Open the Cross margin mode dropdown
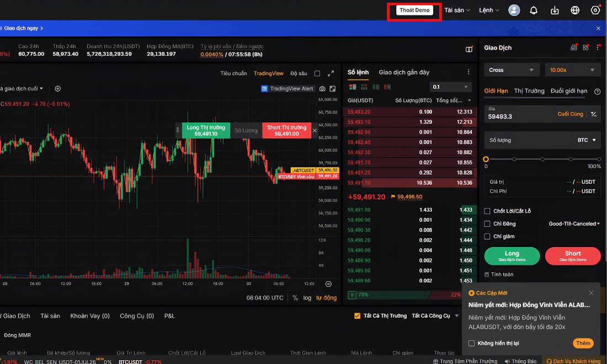 coord(511,70)
